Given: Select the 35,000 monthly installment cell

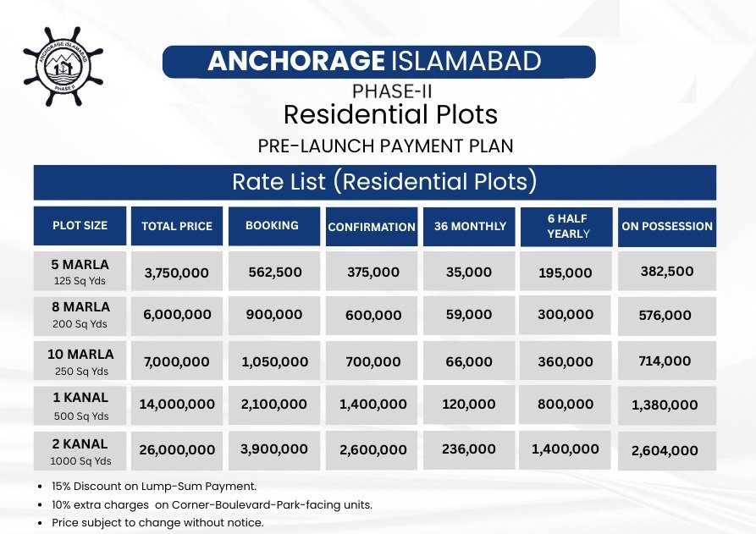Looking at the screenshot, I should pyautogui.click(x=469, y=272).
